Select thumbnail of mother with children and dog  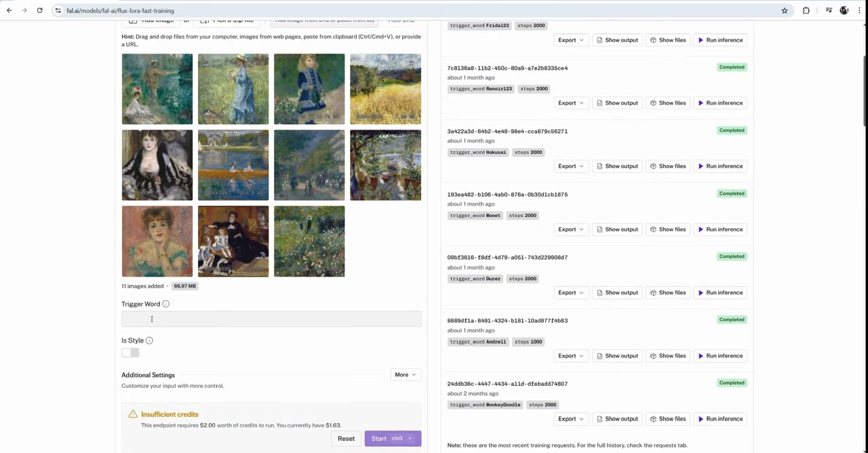coord(233,241)
